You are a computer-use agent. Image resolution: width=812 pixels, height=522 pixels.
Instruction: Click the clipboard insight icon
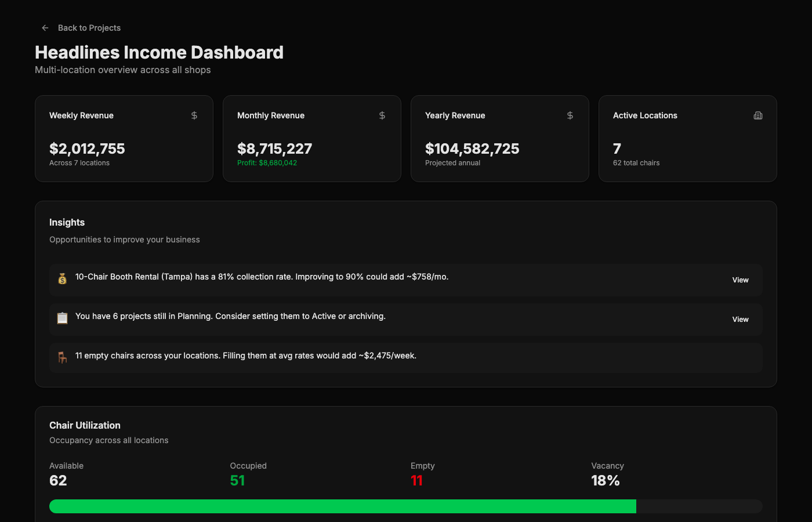(x=63, y=318)
